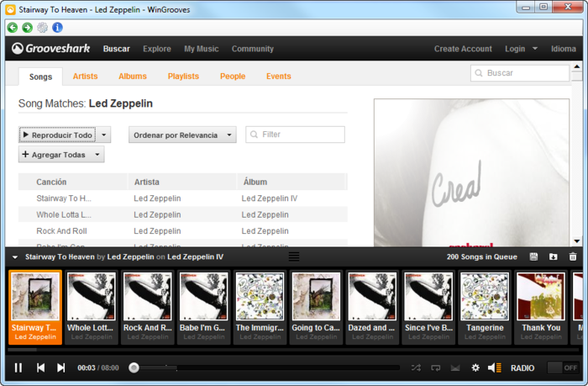Image resolution: width=588 pixels, height=386 pixels.
Task: Open player options gear icon
Action: point(475,367)
